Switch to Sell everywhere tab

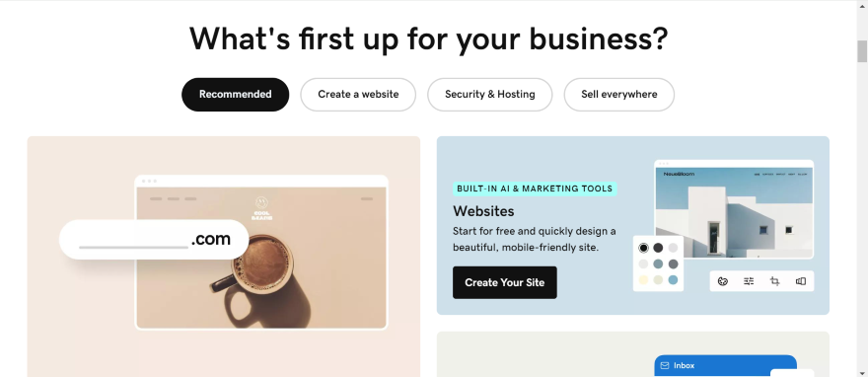click(618, 94)
